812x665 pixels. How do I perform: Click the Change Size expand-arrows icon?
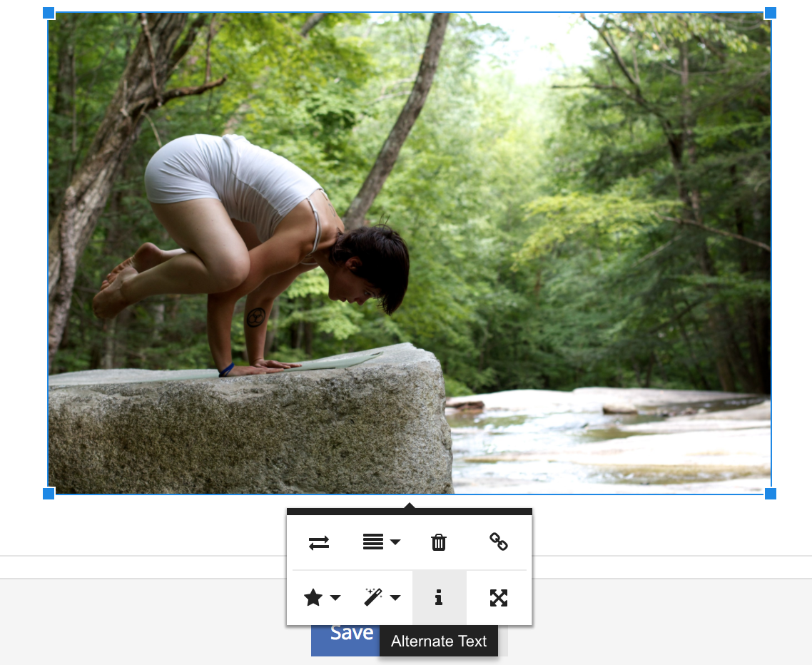[x=499, y=598]
